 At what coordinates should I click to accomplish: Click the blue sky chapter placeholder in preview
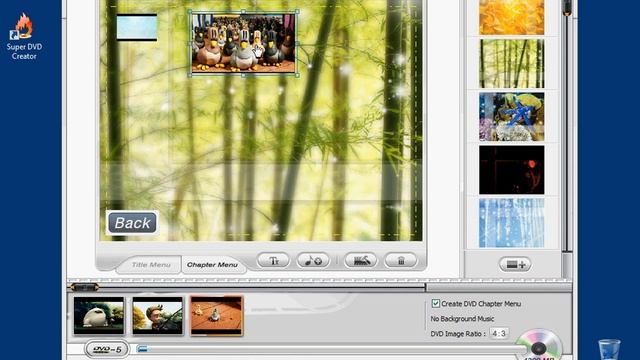click(137, 27)
